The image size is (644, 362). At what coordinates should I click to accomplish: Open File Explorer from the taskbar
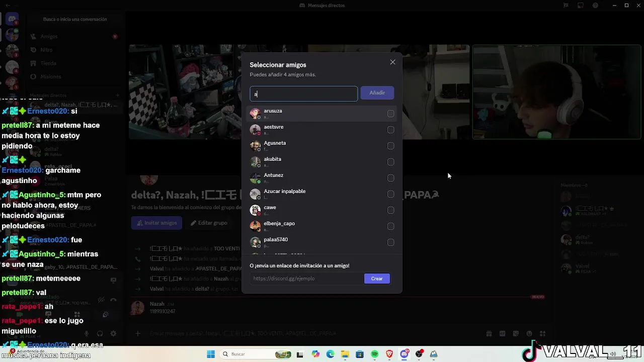click(345, 354)
